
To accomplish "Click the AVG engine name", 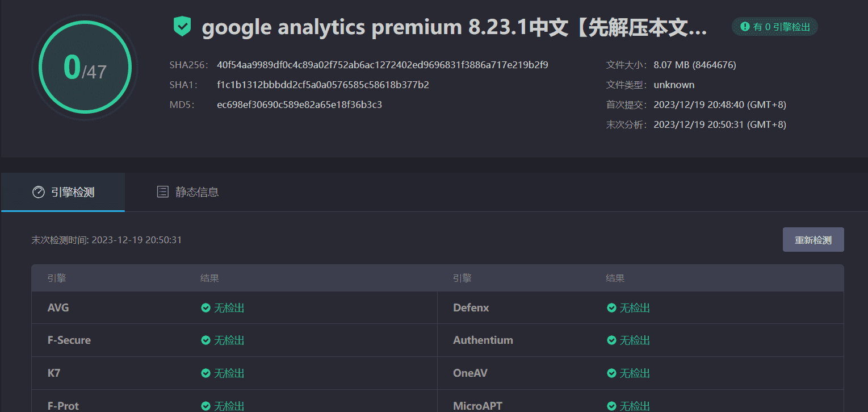I will click(x=58, y=308).
